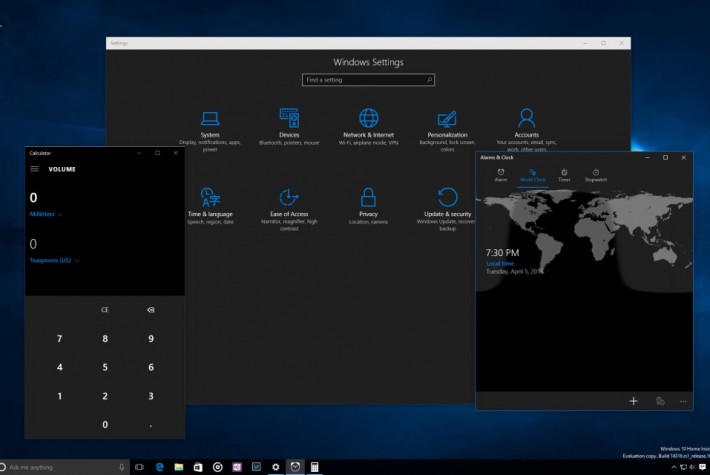Viewport: 710px width, 475px height.
Task: Switch to Stopwatch tab
Action: [595, 175]
